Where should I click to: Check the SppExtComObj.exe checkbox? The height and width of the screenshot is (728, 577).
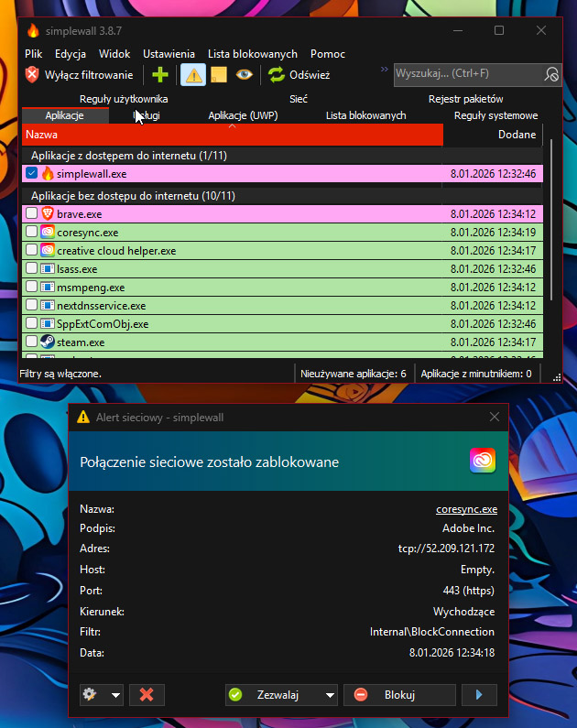pos(31,323)
